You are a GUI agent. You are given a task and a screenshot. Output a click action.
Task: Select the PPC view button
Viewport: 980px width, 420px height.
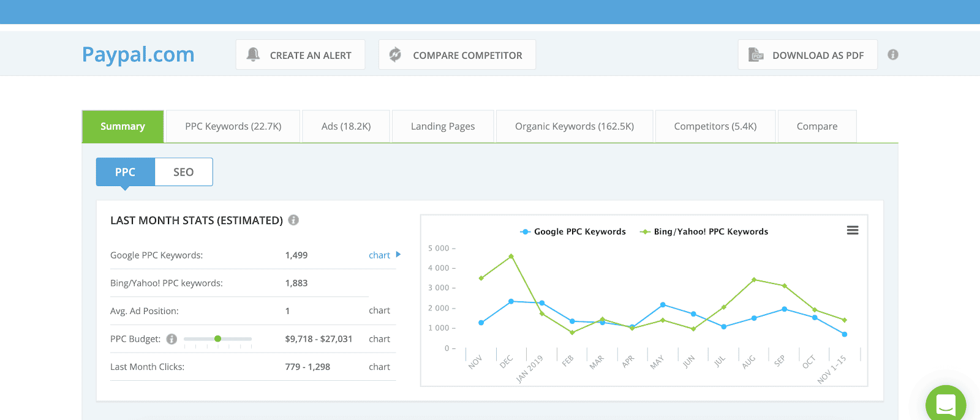pos(126,172)
